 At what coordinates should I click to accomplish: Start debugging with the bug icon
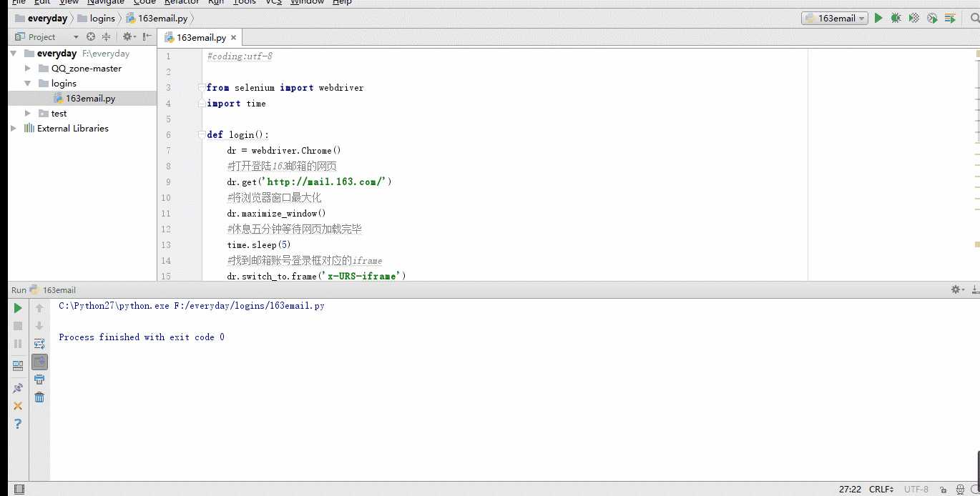[x=896, y=18]
